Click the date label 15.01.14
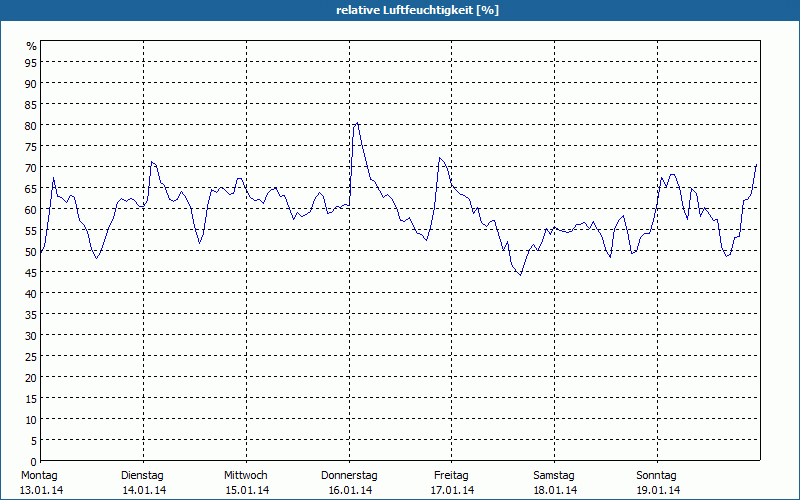This screenshot has width=800, height=500. (x=245, y=490)
